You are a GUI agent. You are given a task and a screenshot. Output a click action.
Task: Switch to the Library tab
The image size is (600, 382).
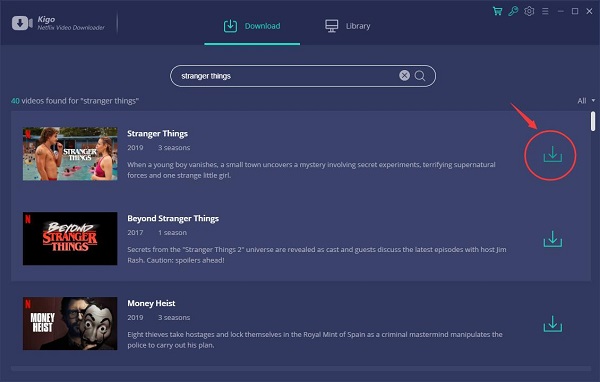pos(347,26)
